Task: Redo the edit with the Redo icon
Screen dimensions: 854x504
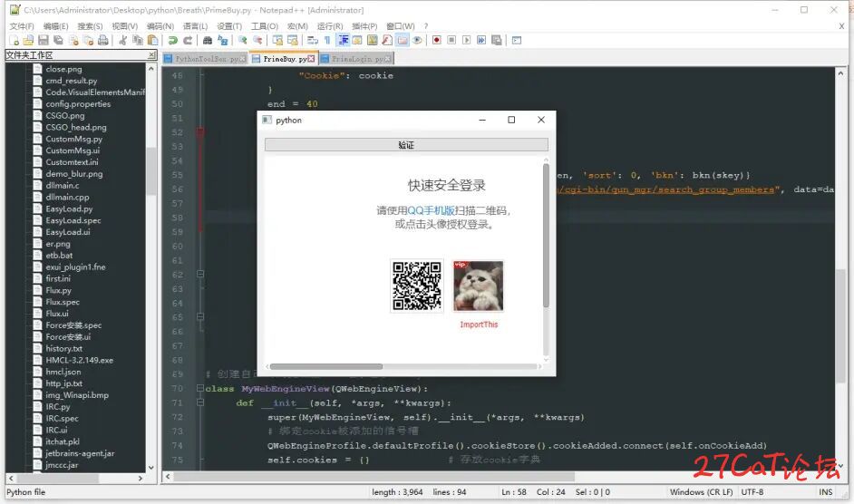Action: [188, 40]
